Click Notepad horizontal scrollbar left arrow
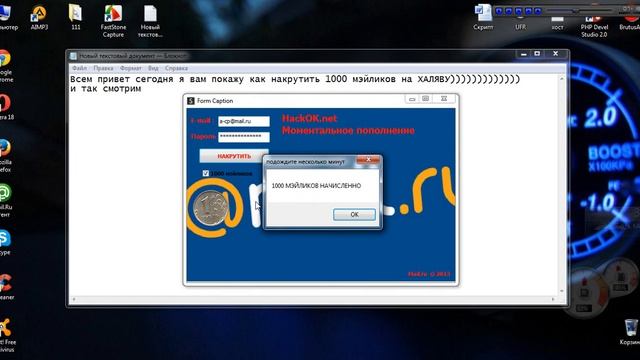Screen dimensions: 640x360 click(x=74, y=300)
